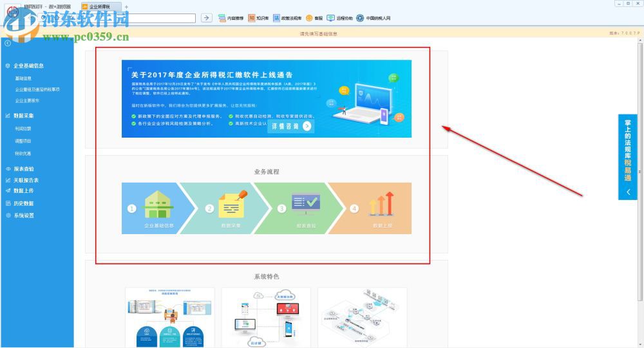The width and height of the screenshot is (644, 348).
Task: Open 客服 customer service toolbar item
Action: pos(315,18)
